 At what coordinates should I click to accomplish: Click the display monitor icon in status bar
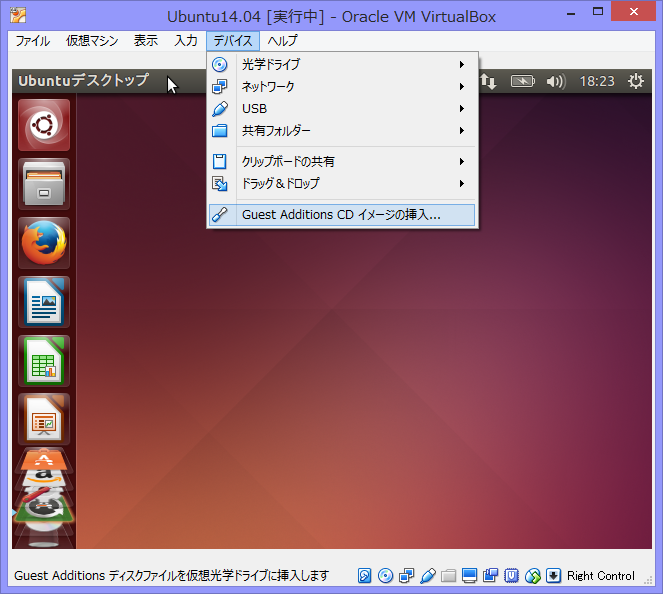[x=469, y=576]
